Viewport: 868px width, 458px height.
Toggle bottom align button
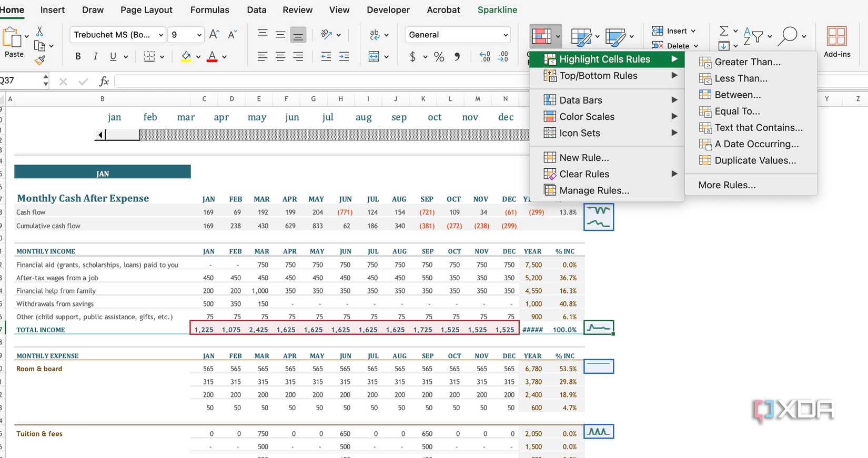coord(298,35)
